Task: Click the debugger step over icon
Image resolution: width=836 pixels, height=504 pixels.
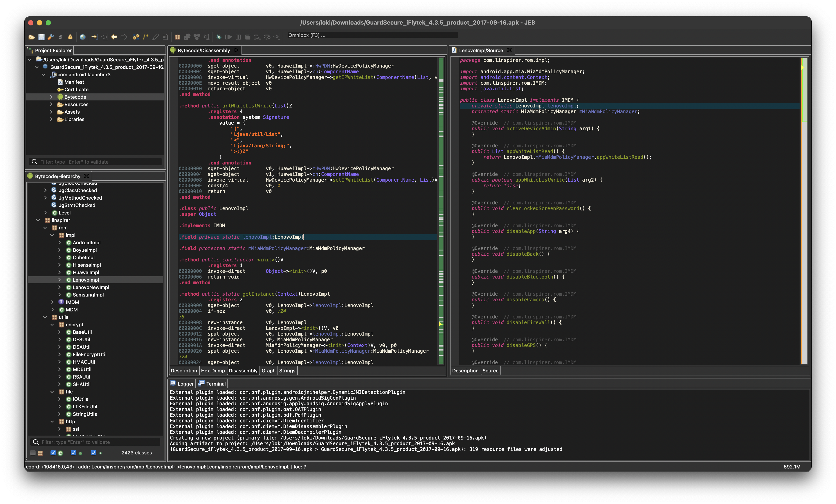Action: click(x=267, y=37)
